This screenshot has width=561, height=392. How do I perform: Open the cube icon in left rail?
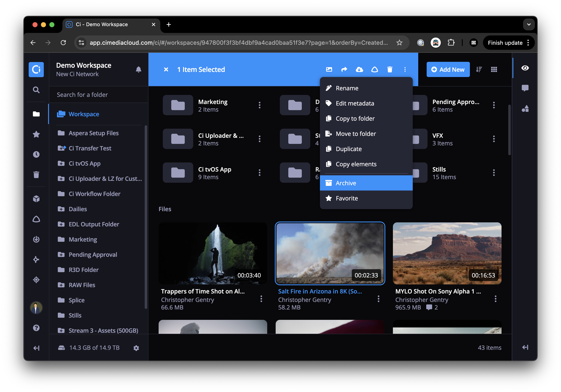pyautogui.click(x=36, y=199)
